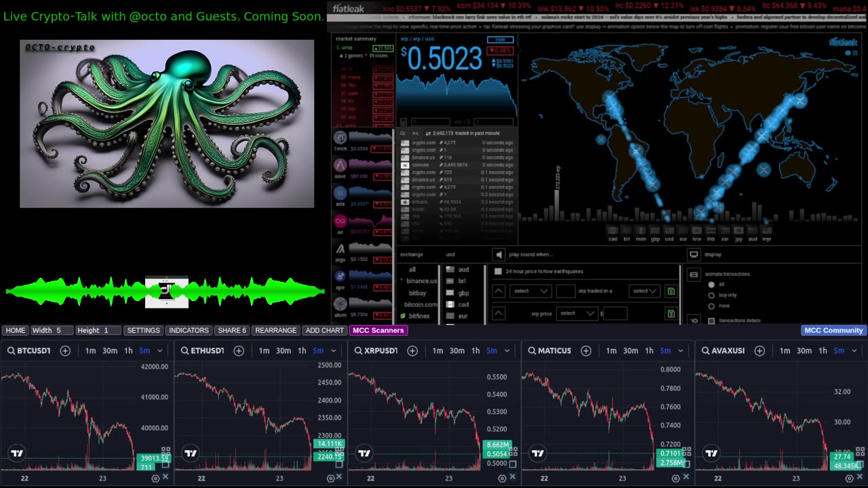
Task: Select animate transactions 'buy only' radio
Action: click(x=711, y=296)
